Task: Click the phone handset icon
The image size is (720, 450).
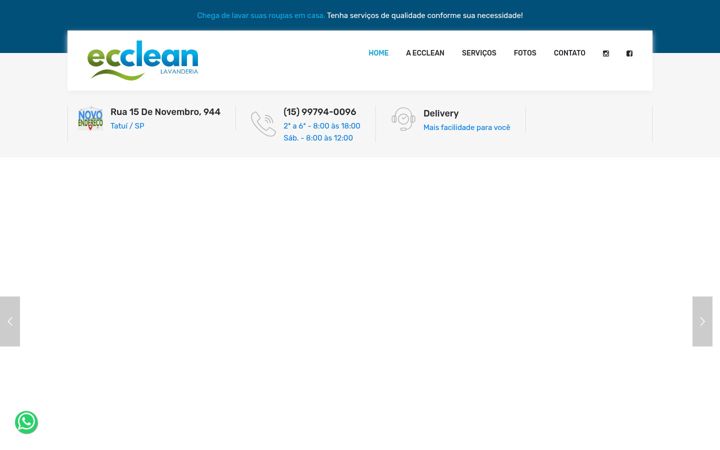Action: (x=263, y=124)
